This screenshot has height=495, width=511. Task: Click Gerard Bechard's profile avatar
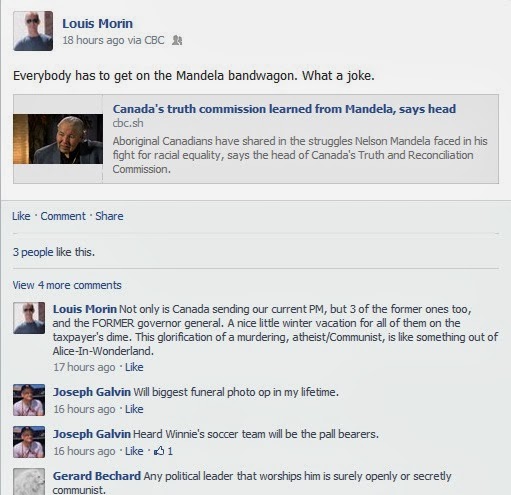click(29, 482)
